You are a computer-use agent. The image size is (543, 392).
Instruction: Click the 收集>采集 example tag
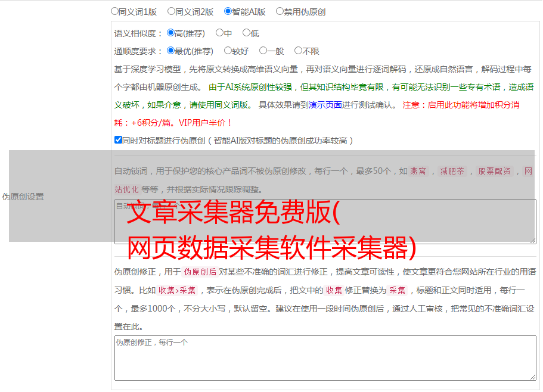pyautogui.click(x=177, y=291)
